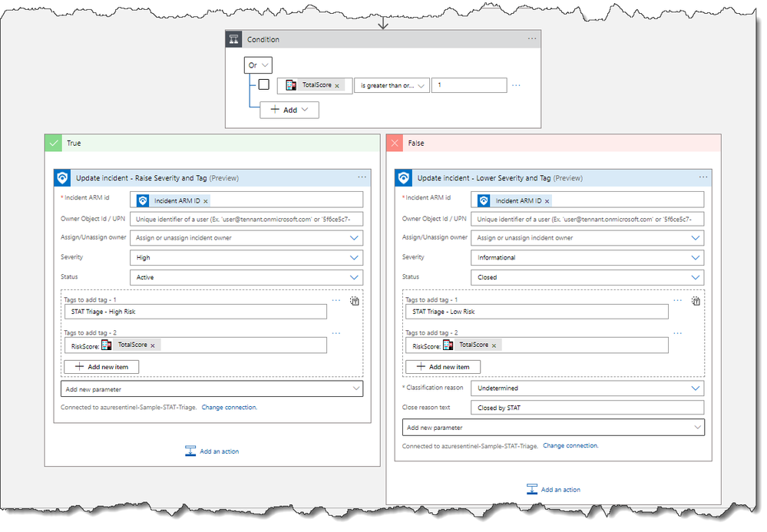Click the 'STAT Triage - Low Risk' tag field
Image resolution: width=767 pixels, height=532 pixels.
[537, 312]
